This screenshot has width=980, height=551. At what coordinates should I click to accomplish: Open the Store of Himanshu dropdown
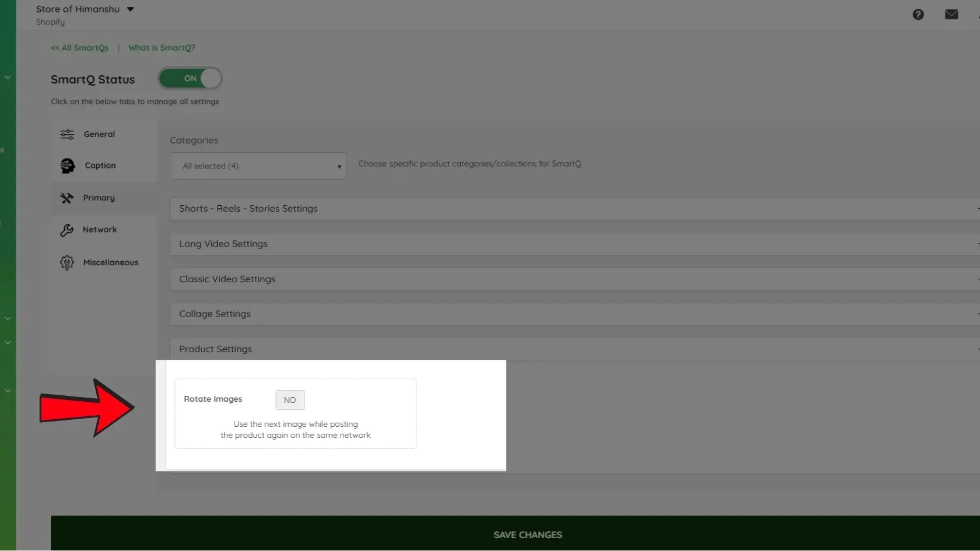pyautogui.click(x=85, y=9)
